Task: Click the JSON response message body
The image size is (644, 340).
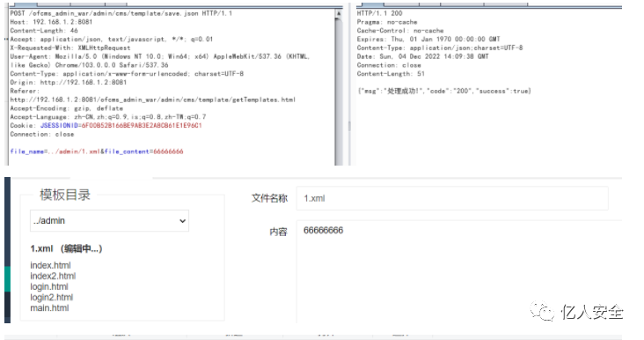Action: [444, 91]
